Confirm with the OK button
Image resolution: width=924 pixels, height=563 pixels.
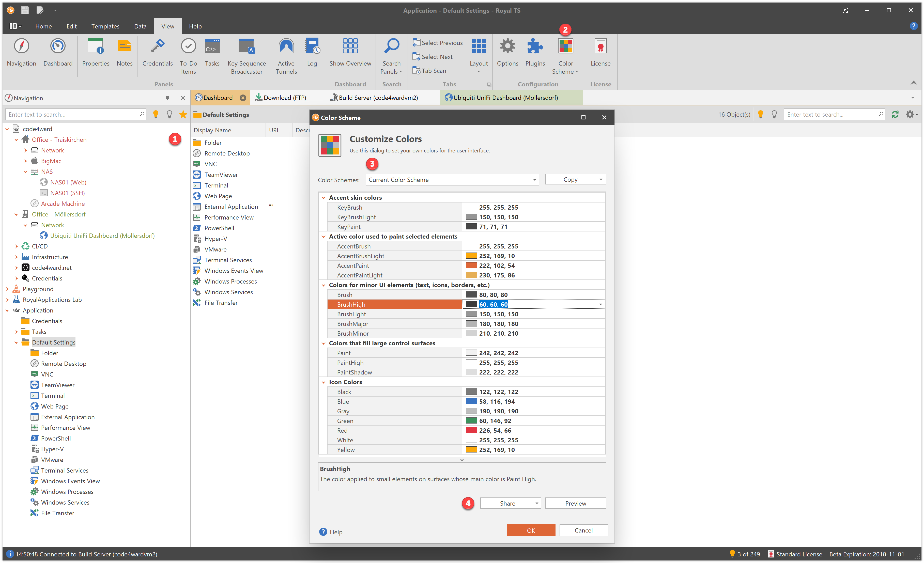click(531, 530)
